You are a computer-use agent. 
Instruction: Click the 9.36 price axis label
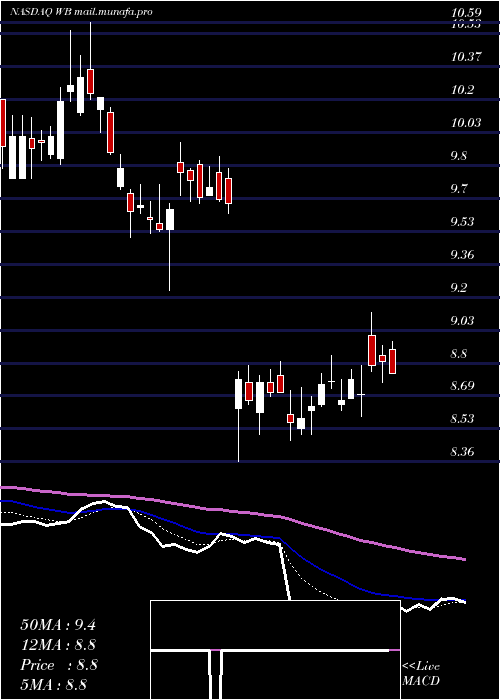click(x=462, y=255)
